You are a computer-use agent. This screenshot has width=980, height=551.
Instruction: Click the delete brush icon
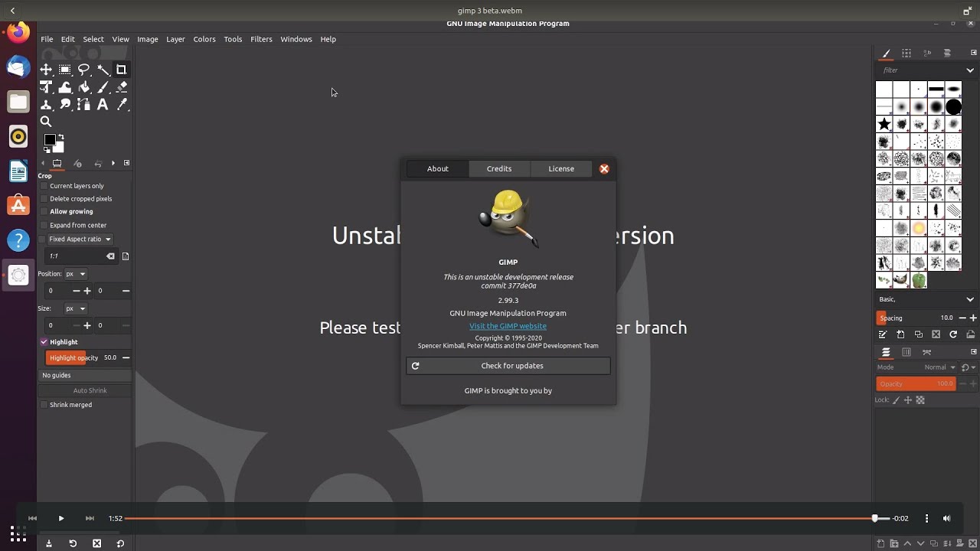[936, 334]
